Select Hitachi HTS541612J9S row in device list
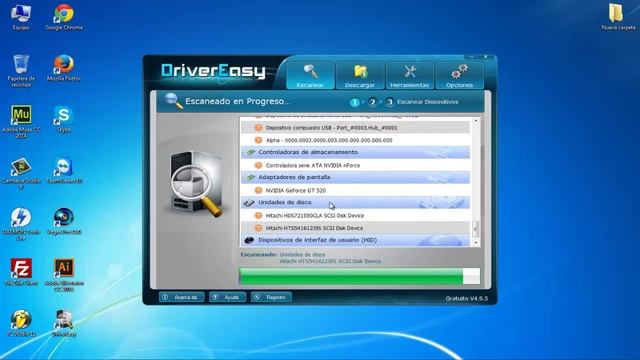Image resolution: width=640 pixels, height=360 pixels. click(x=355, y=228)
